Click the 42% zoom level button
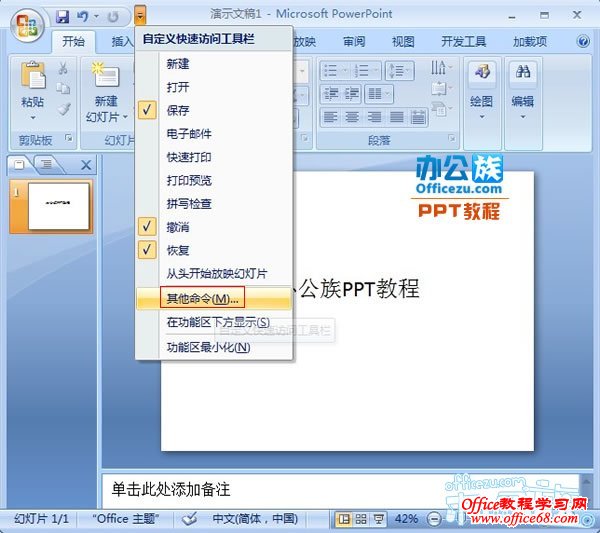This screenshot has height=533, width=600. coord(406,519)
